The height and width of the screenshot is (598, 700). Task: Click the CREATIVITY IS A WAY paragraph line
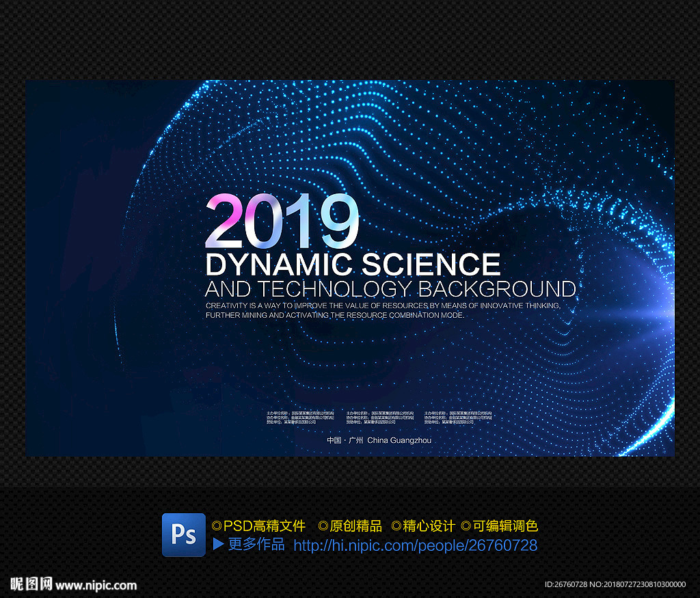point(383,305)
